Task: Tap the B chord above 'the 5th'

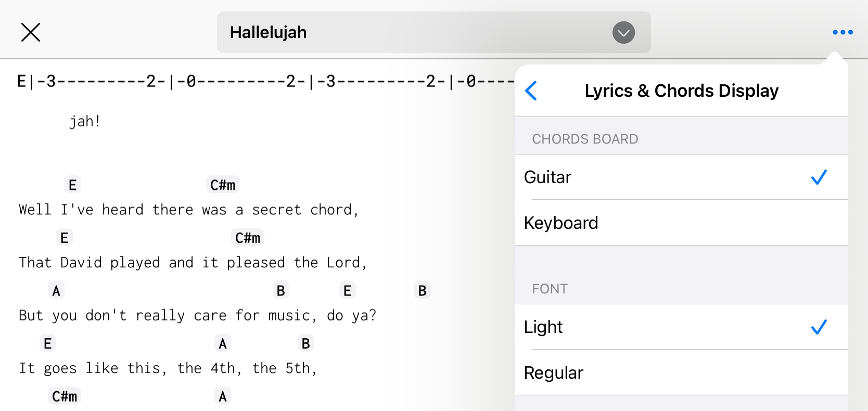Action: (x=306, y=343)
